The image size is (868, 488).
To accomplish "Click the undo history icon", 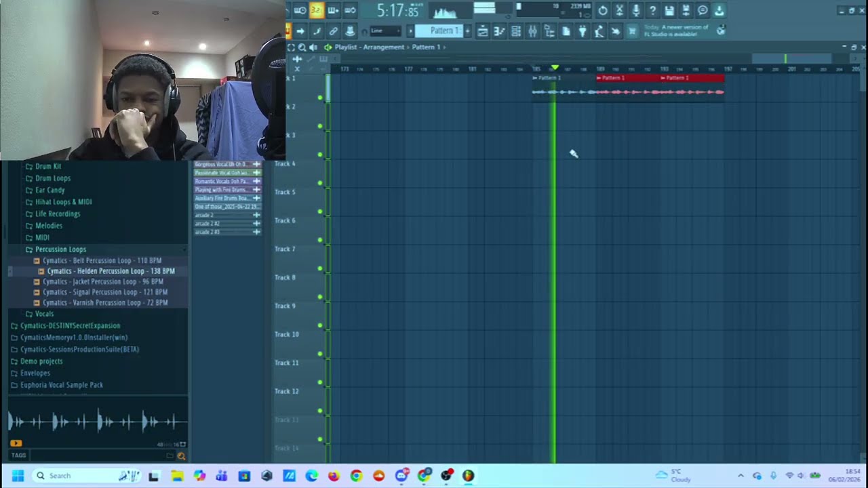I will (602, 11).
